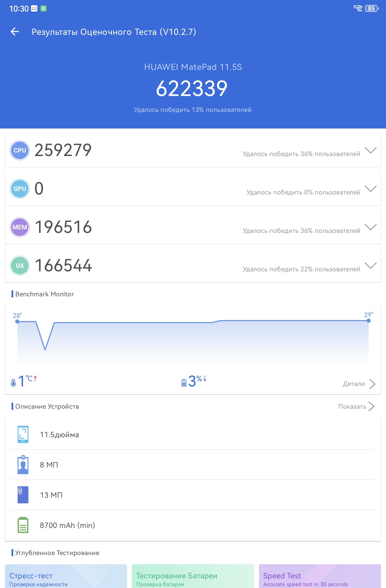Tap the battery 8700 mAh icon
386x588 pixels.
tap(23, 525)
